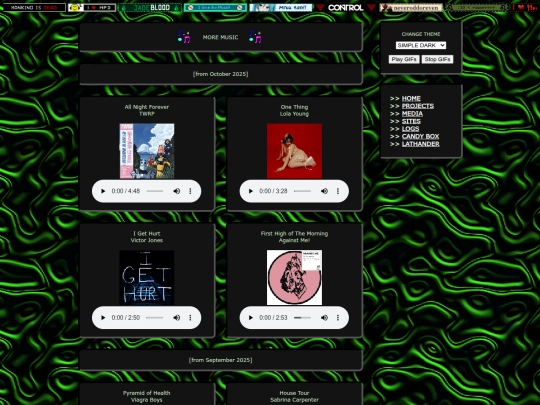Seek in the I Get Hurt progress bar
Screen dimensions: 540x405
155,318
